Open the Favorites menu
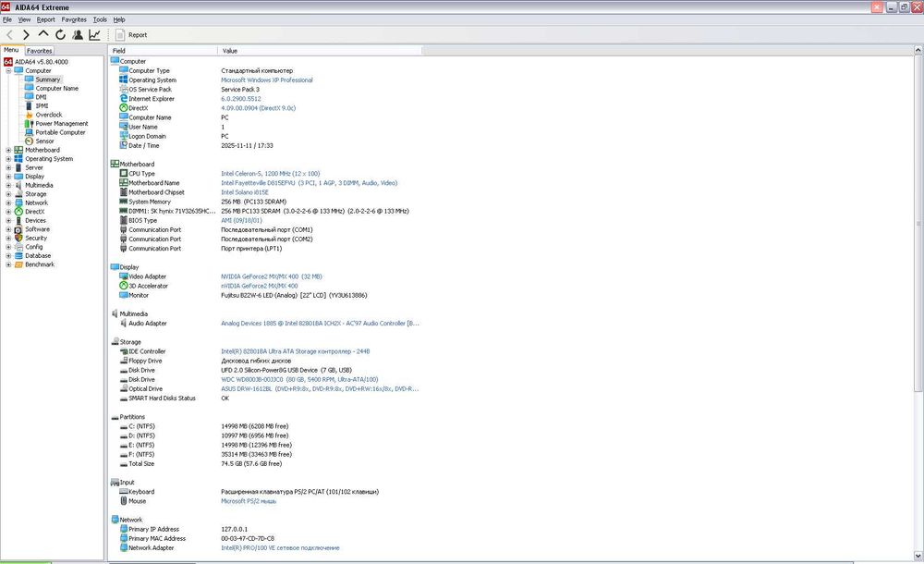 (x=74, y=19)
